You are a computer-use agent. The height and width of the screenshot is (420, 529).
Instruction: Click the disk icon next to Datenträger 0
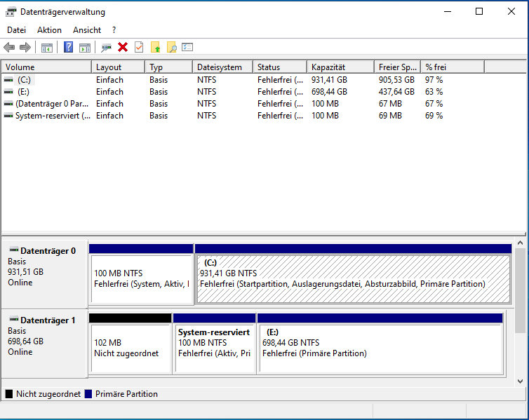[x=14, y=250]
